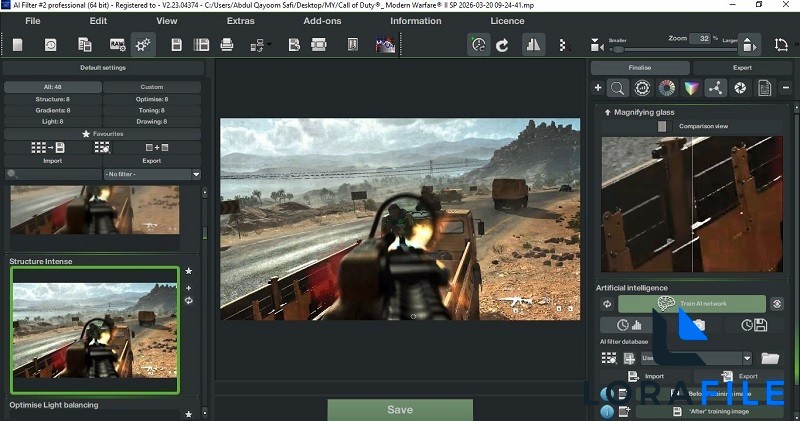The image size is (800, 421).
Task: Click the door-shaped toolbar icon
Action: [353, 45]
